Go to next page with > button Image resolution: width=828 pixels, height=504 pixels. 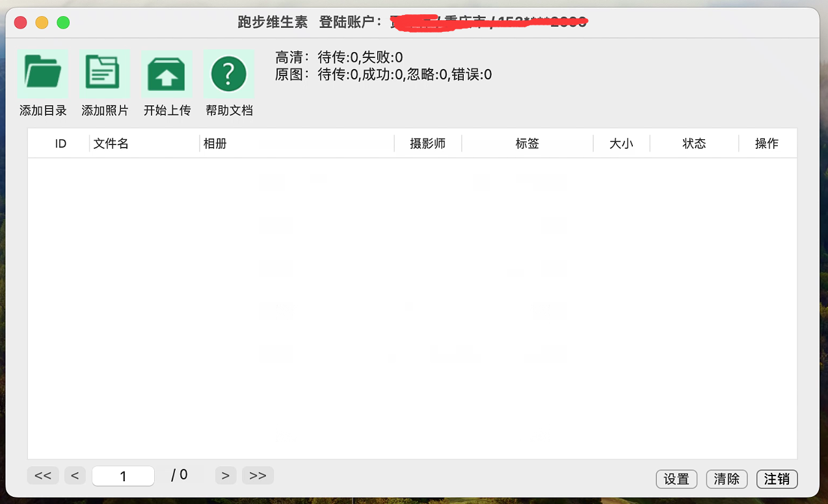click(x=226, y=475)
